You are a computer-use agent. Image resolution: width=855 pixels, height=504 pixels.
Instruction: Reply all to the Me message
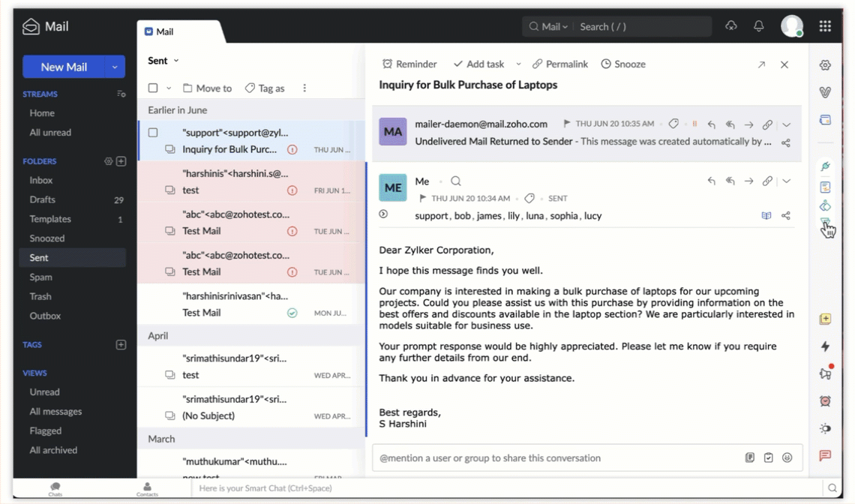point(730,181)
